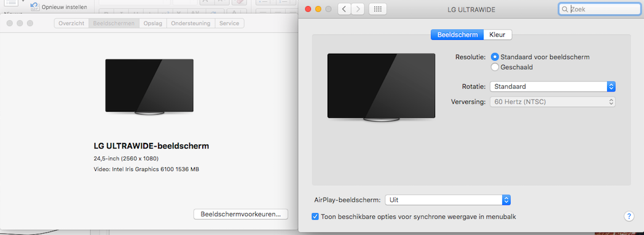Viewport: 644px width, 235px height.
Task: Click the 24,5-inch (2560 x 1080) text
Action: coord(126,158)
